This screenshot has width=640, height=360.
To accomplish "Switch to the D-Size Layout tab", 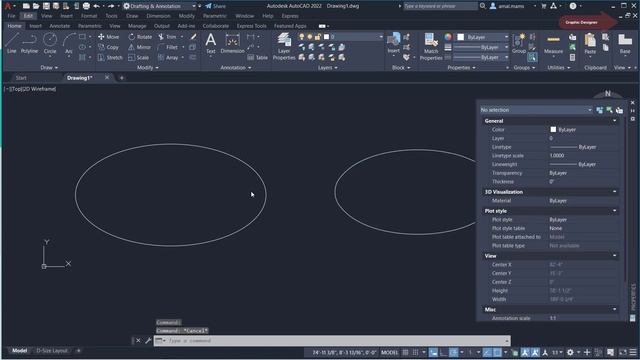I will pyautogui.click(x=51, y=351).
